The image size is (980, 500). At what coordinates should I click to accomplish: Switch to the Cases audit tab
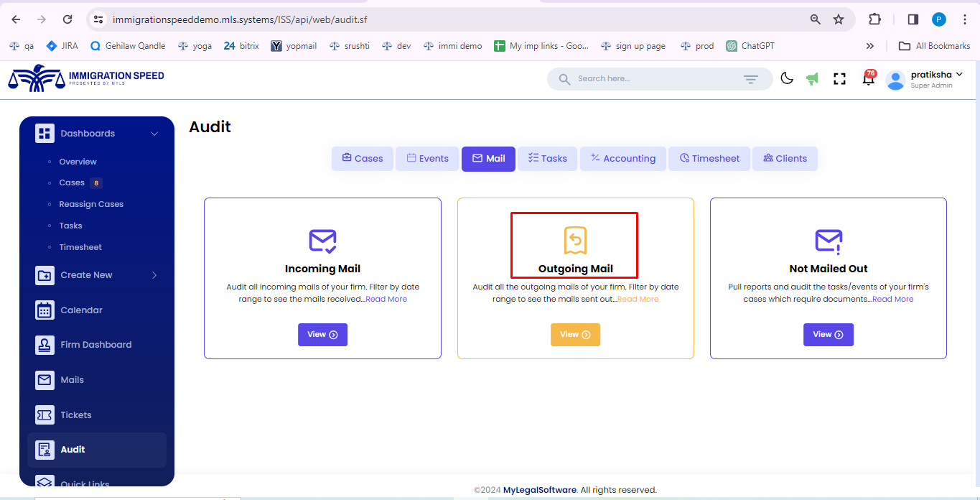coord(363,159)
